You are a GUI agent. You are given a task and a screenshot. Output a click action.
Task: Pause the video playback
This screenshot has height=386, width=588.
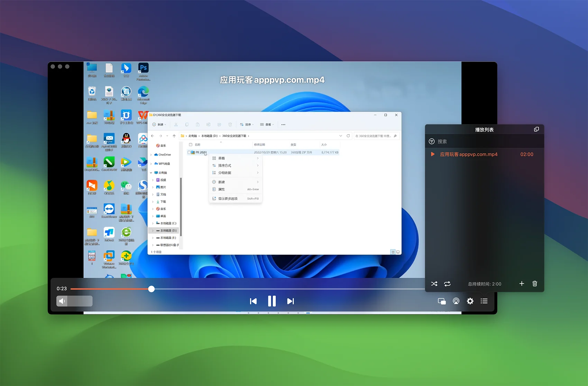point(272,301)
